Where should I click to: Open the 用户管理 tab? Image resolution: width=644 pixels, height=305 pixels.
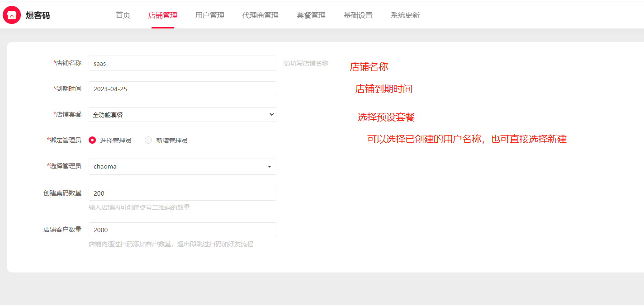210,15
